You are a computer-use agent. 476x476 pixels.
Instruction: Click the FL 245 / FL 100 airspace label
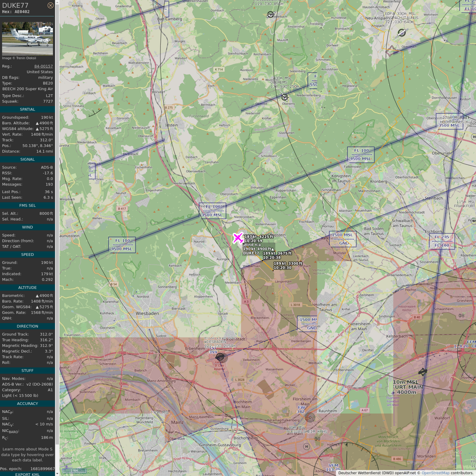tap(442, 241)
